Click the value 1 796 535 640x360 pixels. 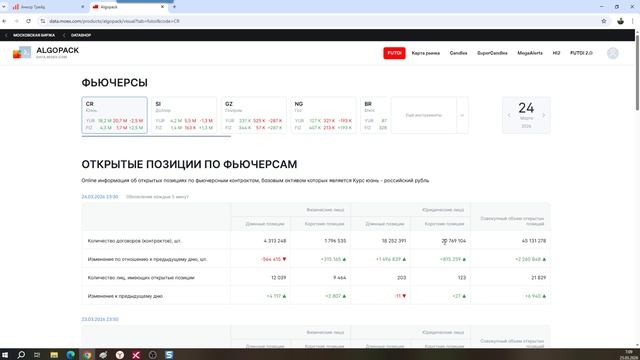coord(335,241)
